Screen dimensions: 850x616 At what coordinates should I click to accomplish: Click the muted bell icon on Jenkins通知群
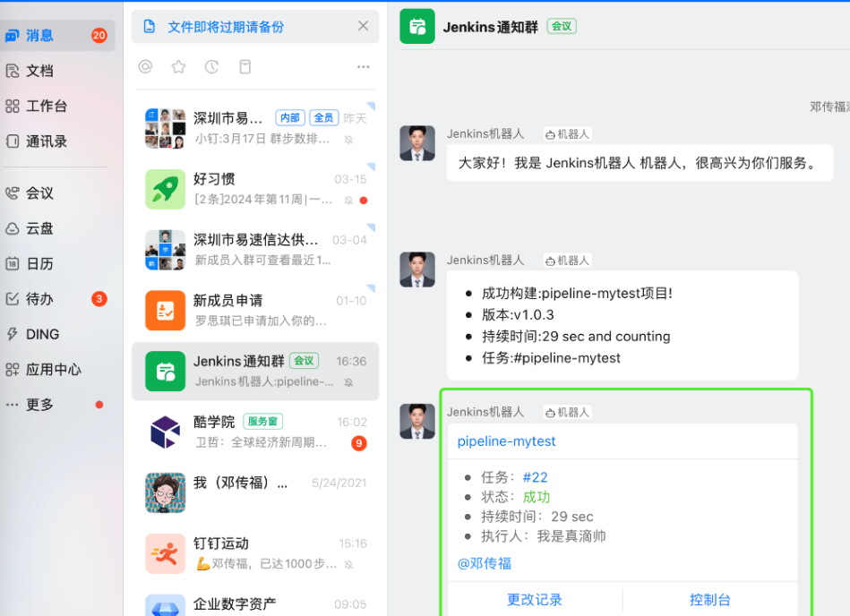coord(349,382)
